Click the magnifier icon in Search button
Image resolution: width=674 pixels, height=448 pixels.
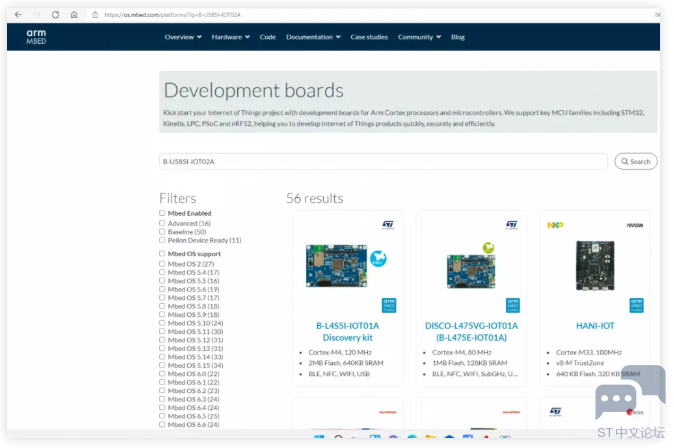625,162
